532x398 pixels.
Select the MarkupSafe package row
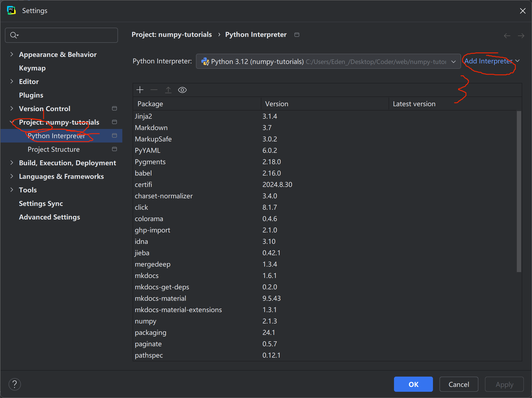coord(325,139)
